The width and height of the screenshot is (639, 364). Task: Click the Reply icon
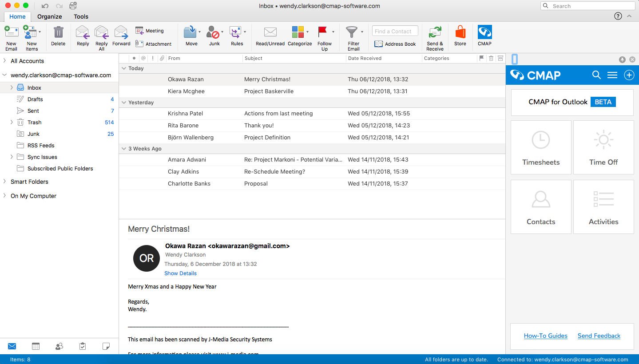coord(83,32)
